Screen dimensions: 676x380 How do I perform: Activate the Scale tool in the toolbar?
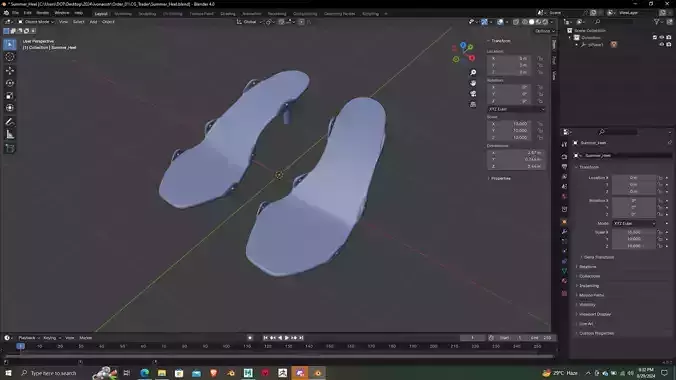[10, 96]
